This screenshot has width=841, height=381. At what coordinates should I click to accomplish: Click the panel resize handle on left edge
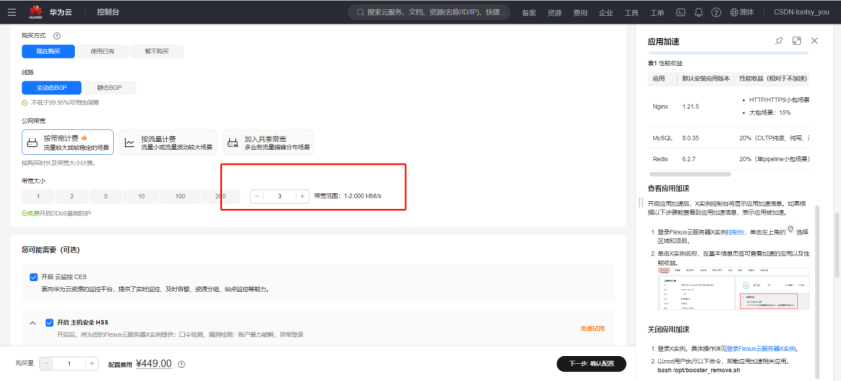pos(640,202)
